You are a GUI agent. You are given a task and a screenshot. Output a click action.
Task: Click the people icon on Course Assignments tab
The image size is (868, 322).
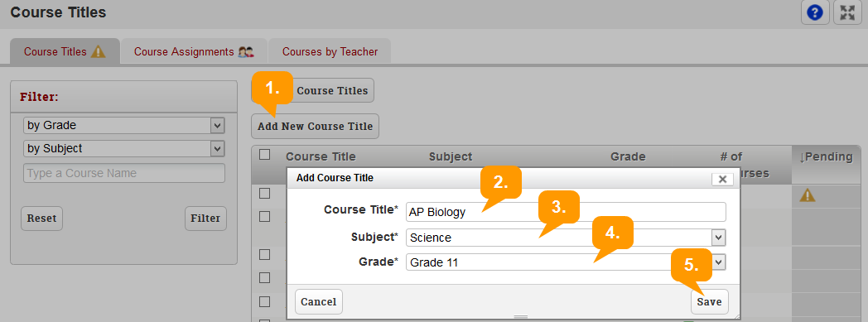click(246, 51)
